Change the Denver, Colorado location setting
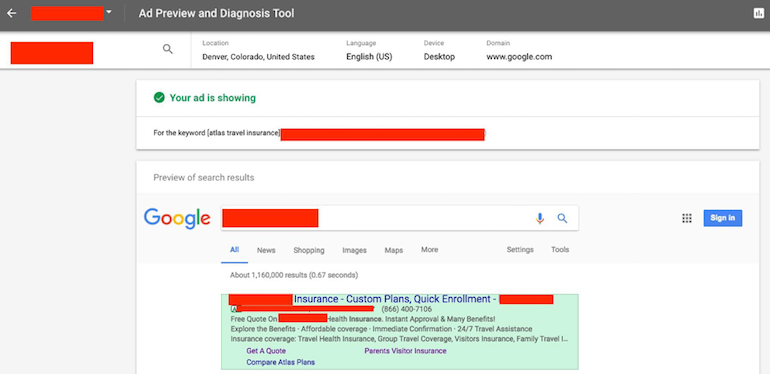The height and width of the screenshot is (374, 770). pos(258,57)
